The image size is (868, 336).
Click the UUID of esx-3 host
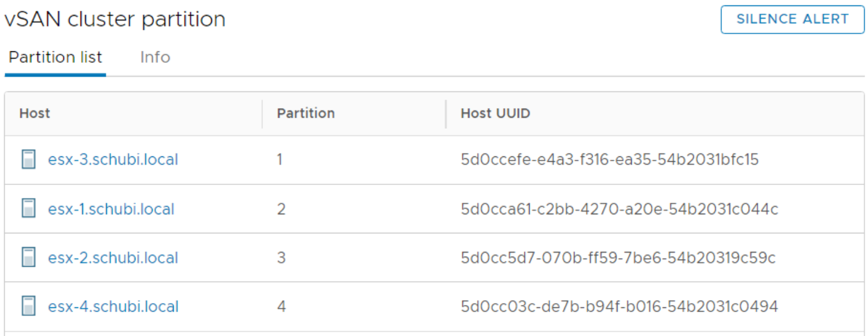click(610, 160)
